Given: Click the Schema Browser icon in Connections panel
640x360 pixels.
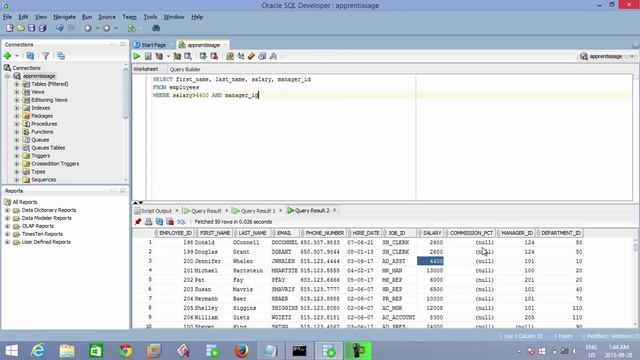Looking at the screenshot, I should click(61, 56).
